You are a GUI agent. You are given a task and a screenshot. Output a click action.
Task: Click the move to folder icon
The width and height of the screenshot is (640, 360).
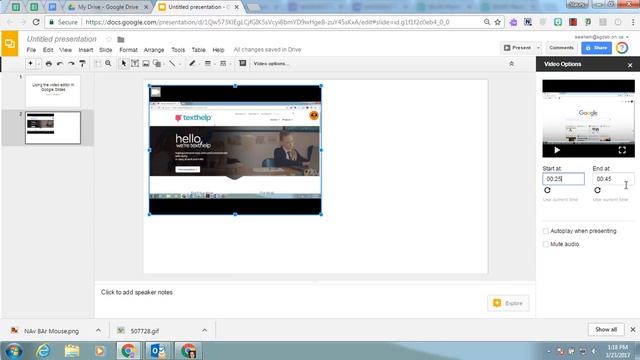pyautogui.click(x=121, y=40)
